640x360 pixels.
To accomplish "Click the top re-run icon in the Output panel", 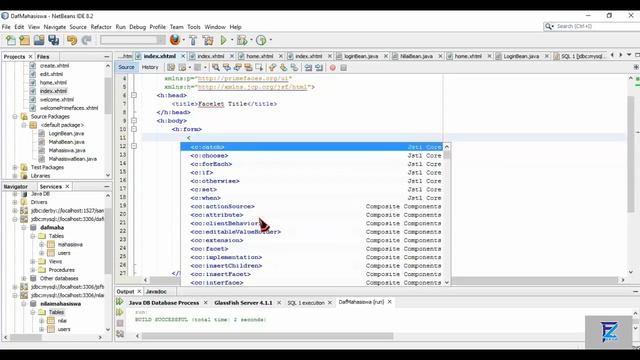I will [x=120, y=302].
